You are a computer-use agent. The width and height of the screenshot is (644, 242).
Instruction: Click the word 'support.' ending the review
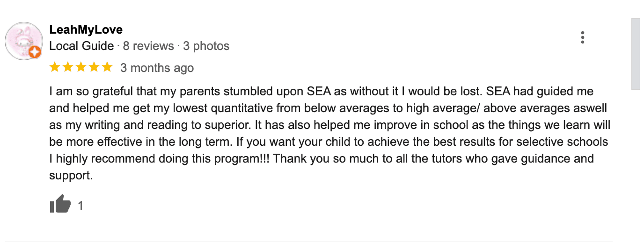point(71,176)
